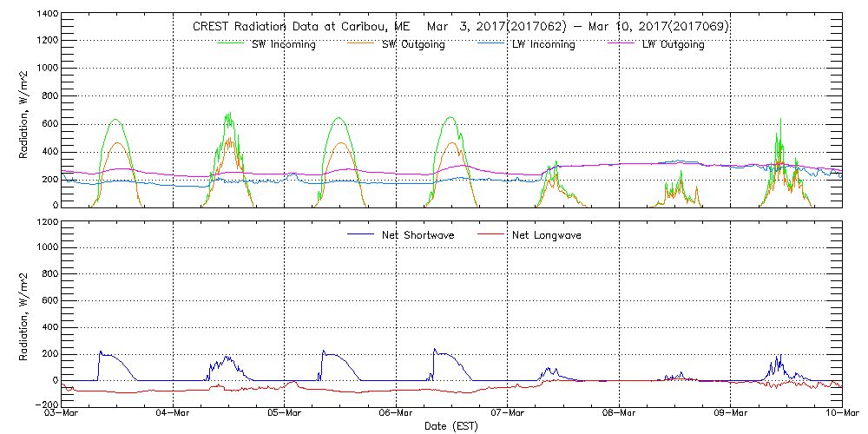868x434 pixels.
Task: Select the 10-Mar date tick label
Action: click(x=842, y=414)
